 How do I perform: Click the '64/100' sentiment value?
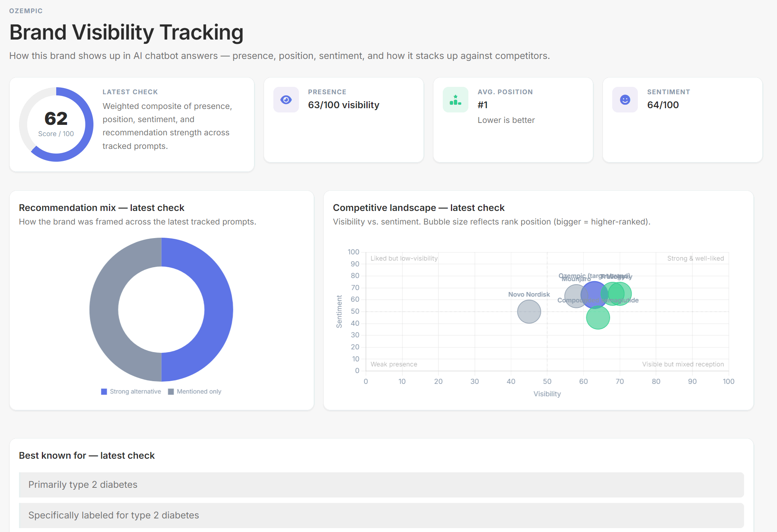(663, 105)
